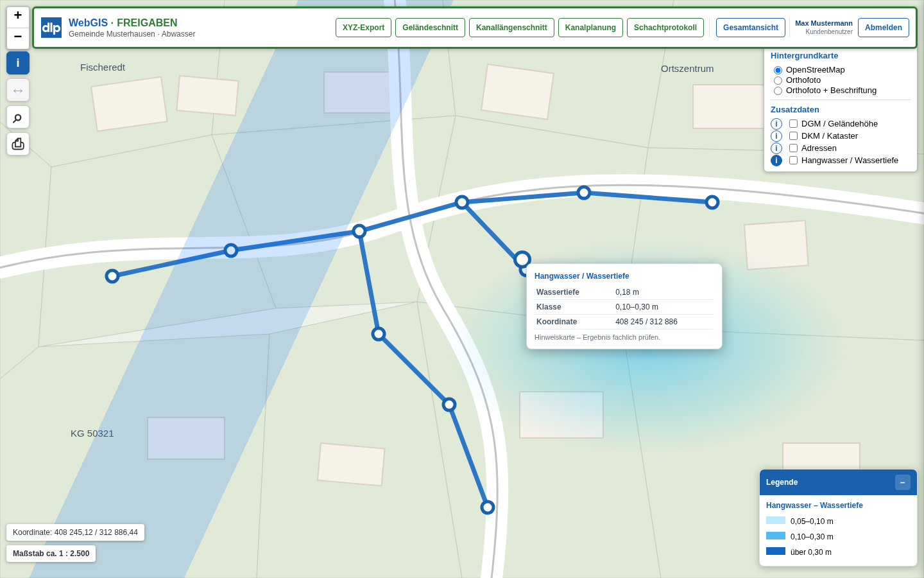924x578 pixels.
Task: Select the measure distance arrow tool
Action: pyautogui.click(x=18, y=90)
